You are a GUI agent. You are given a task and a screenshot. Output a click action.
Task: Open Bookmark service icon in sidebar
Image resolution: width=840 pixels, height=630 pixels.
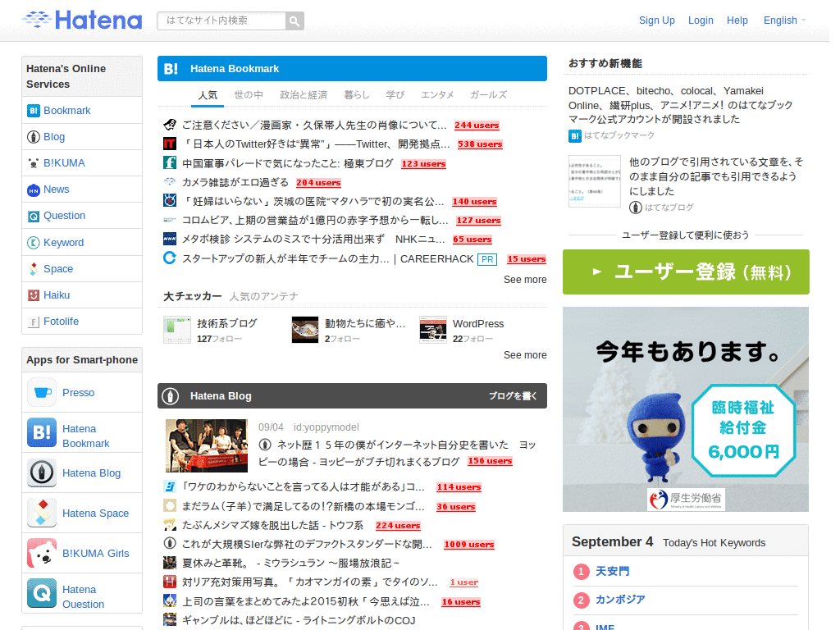click(33, 111)
